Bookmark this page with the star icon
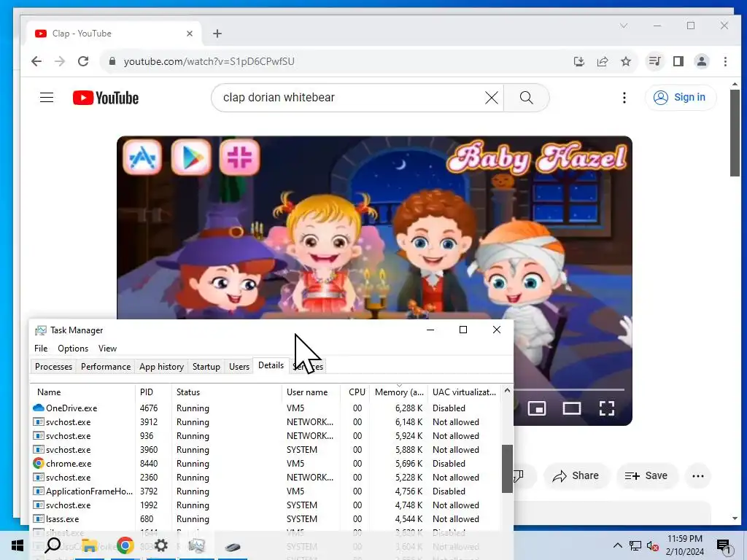The height and width of the screenshot is (560, 747). 626,61
